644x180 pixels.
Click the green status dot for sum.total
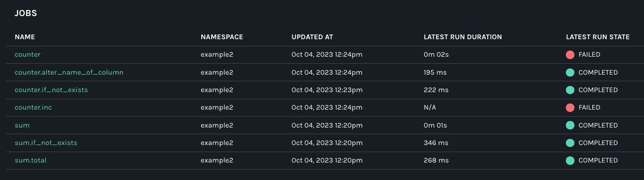click(570, 160)
